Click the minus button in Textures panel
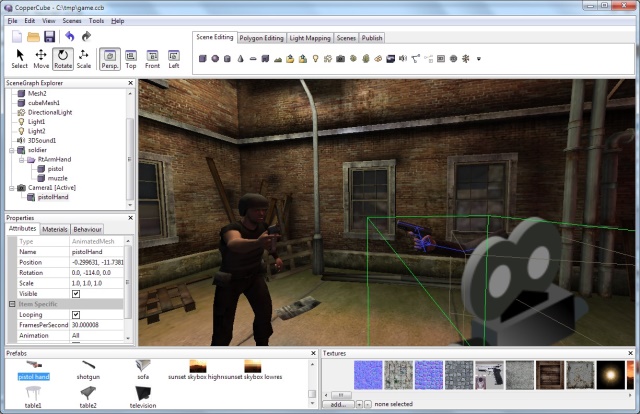Viewport: 640px width, 414px height. coord(367,404)
